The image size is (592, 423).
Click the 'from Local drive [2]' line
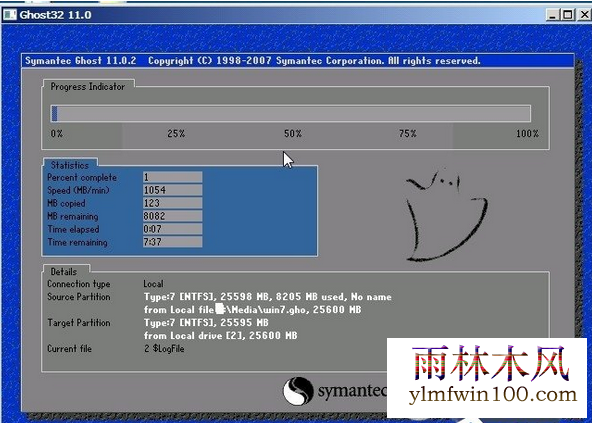(x=220, y=336)
